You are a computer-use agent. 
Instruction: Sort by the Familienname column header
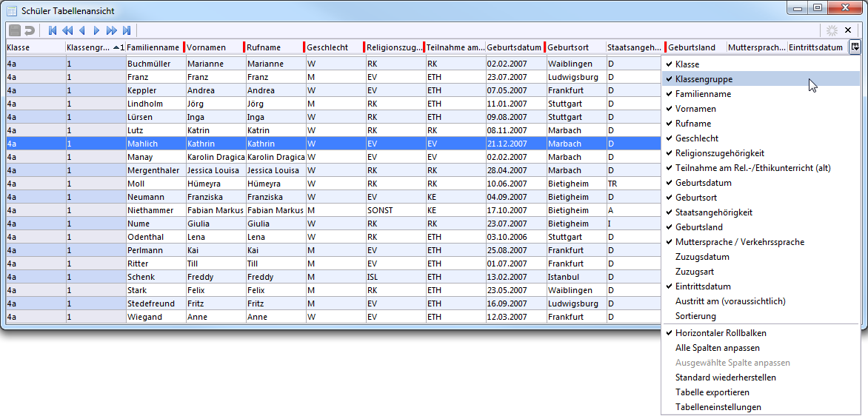pyautogui.click(x=153, y=47)
